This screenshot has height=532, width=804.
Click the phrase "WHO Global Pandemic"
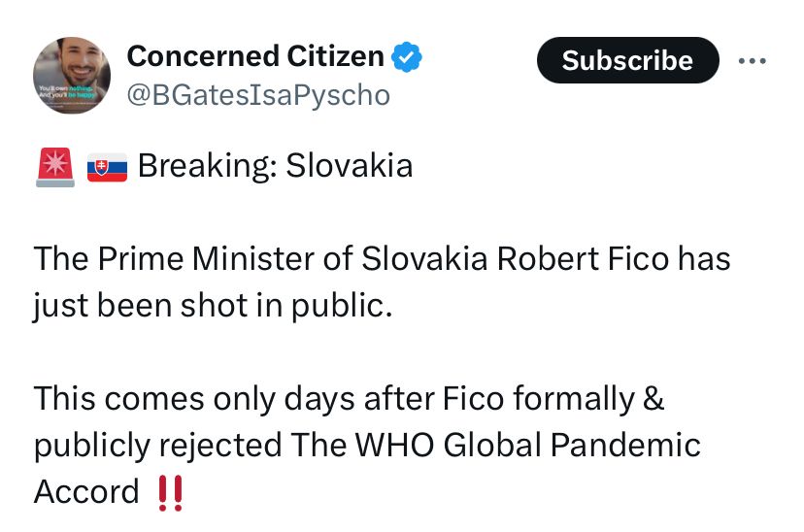(x=509, y=445)
